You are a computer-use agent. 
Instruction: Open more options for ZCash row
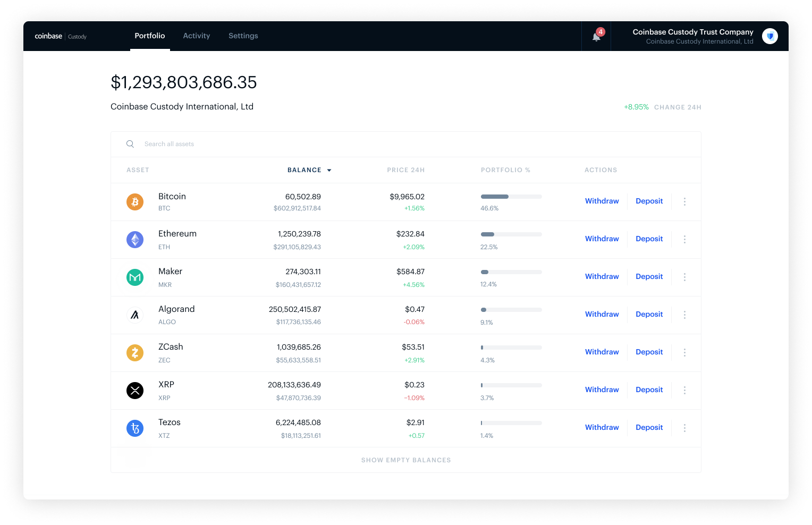[x=684, y=353]
